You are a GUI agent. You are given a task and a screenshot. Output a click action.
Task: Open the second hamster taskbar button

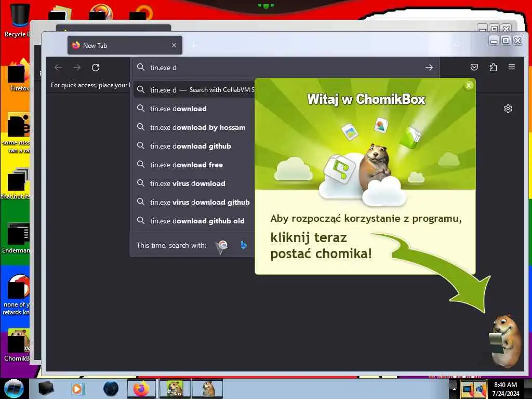point(207,389)
